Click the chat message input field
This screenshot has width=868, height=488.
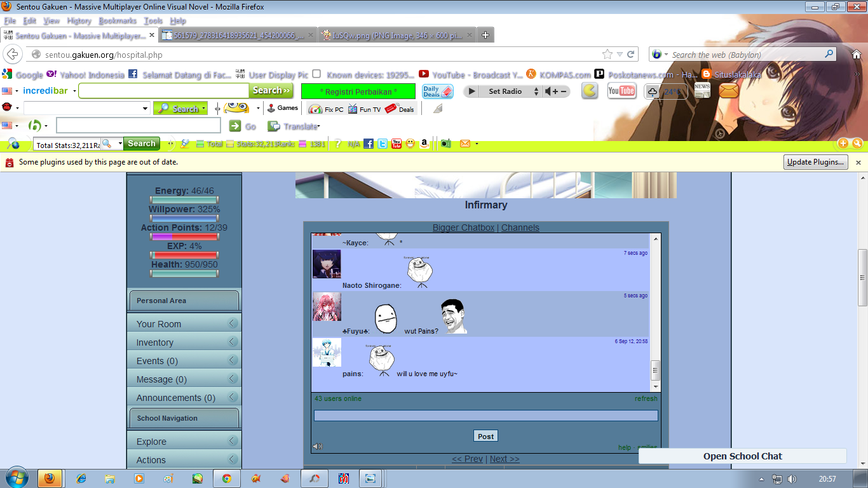coord(486,416)
